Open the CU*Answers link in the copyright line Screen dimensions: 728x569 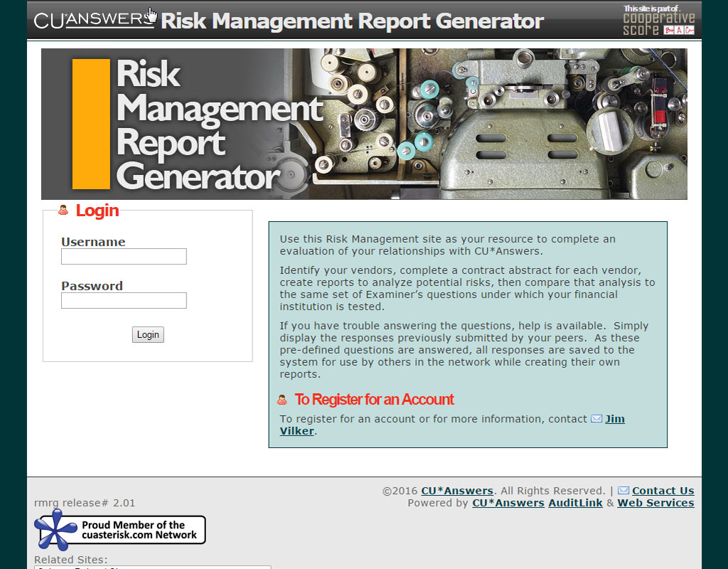coord(457,491)
